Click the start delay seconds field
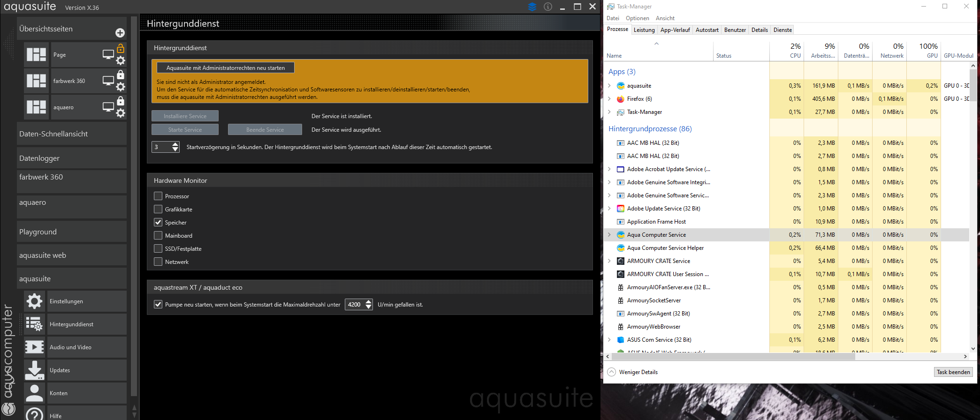The image size is (980, 420). pos(166,147)
